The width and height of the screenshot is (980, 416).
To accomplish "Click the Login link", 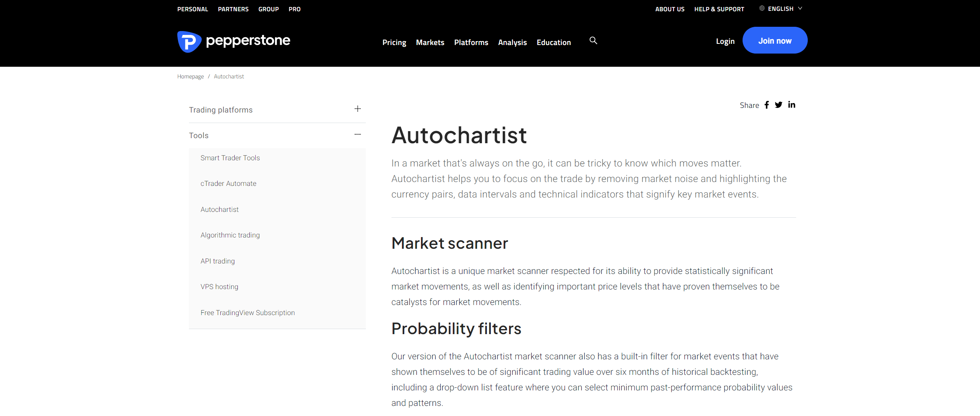I will point(725,41).
